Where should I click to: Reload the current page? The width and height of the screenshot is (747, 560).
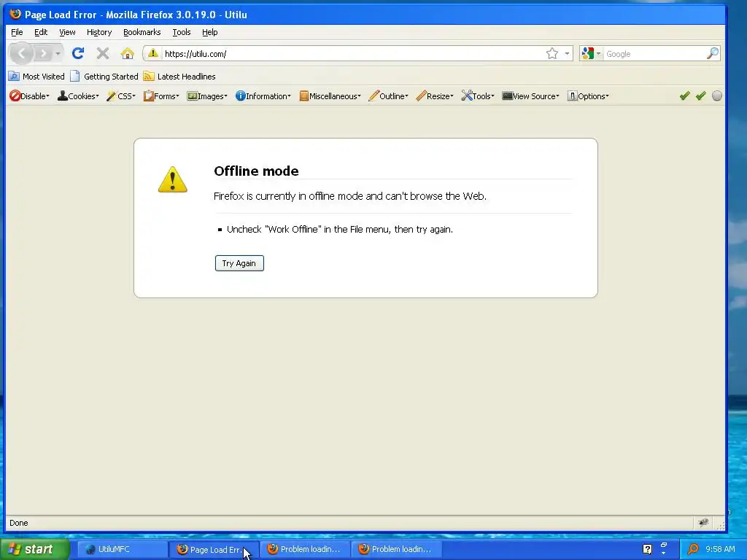78,53
